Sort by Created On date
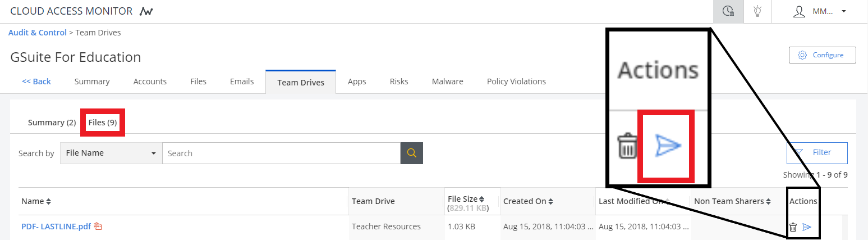The width and height of the screenshot is (868, 240). pyautogui.click(x=550, y=201)
